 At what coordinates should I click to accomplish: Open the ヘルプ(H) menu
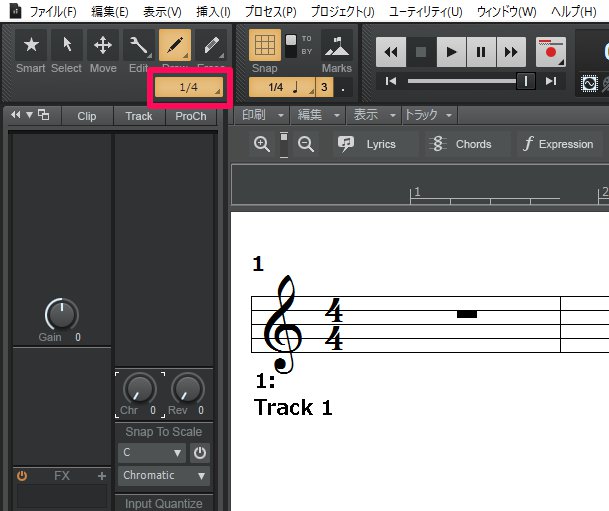(x=574, y=12)
